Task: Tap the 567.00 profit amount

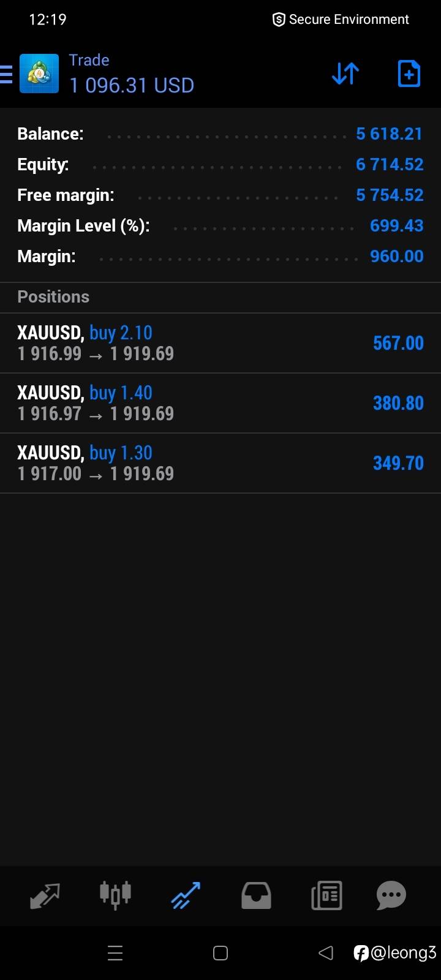Action: pos(398,343)
